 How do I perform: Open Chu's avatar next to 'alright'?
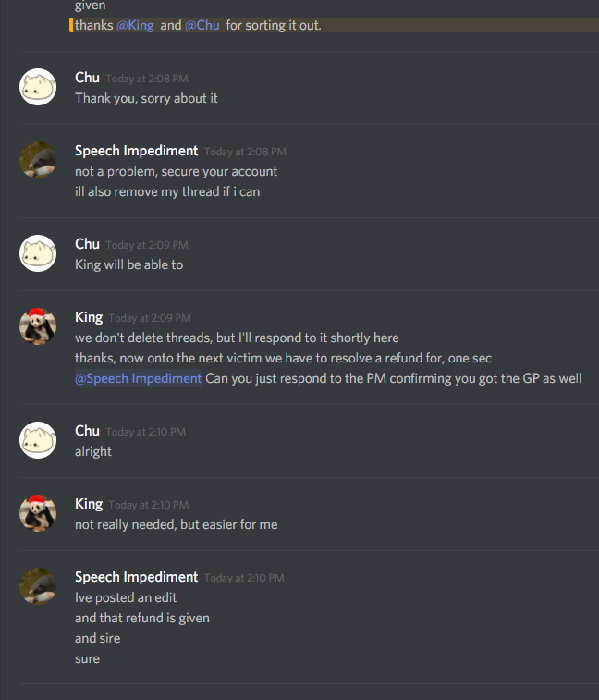pos(38,440)
